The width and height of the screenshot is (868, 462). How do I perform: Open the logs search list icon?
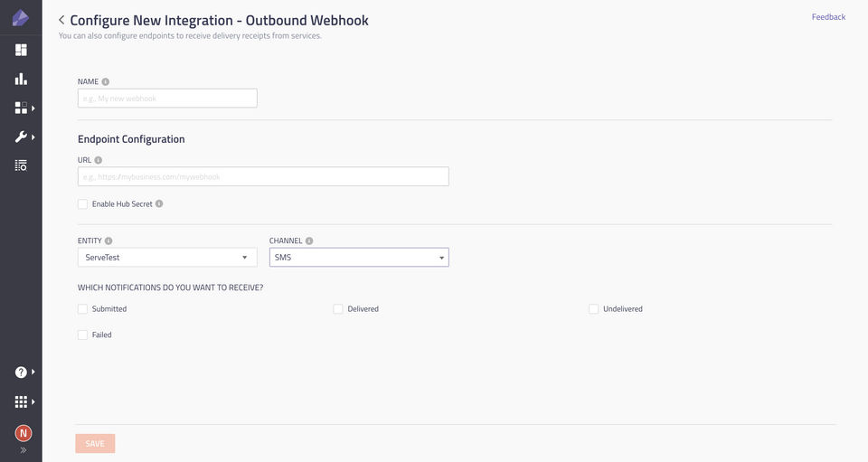click(x=21, y=165)
